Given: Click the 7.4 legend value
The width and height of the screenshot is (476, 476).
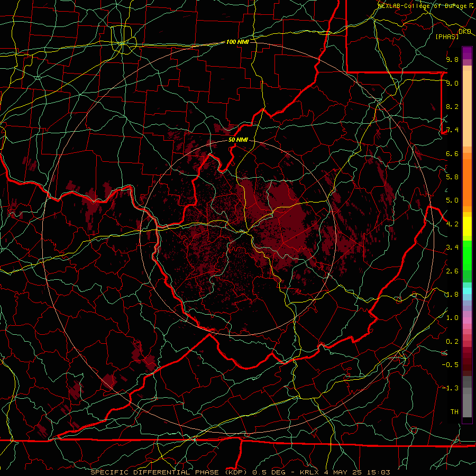Looking at the screenshot, I should 452,130.
